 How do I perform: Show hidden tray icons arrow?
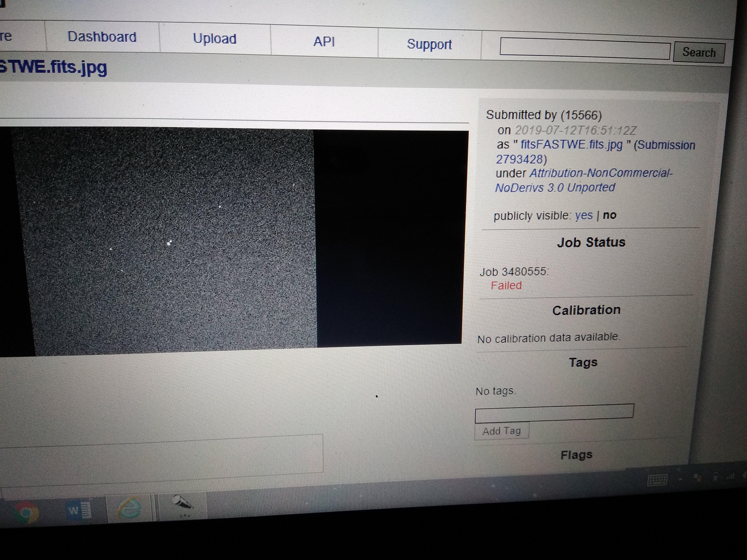pos(680,479)
